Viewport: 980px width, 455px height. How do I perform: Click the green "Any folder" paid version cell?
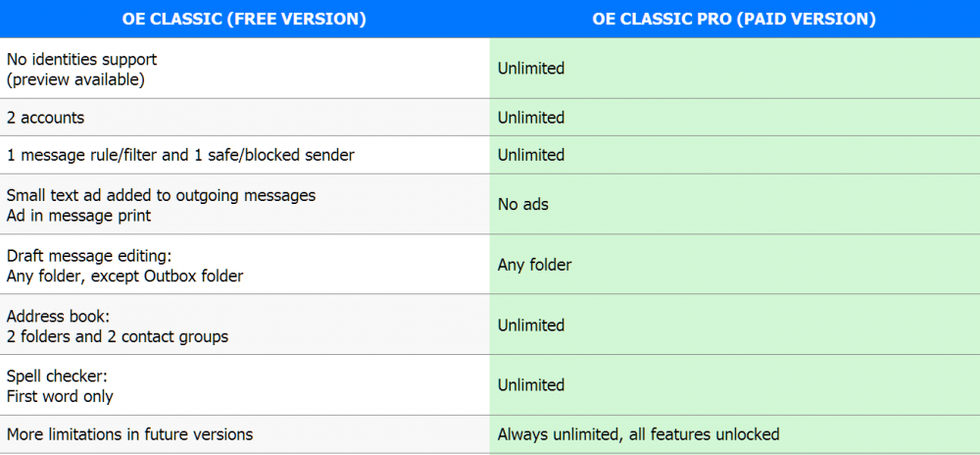pyautogui.click(x=534, y=265)
